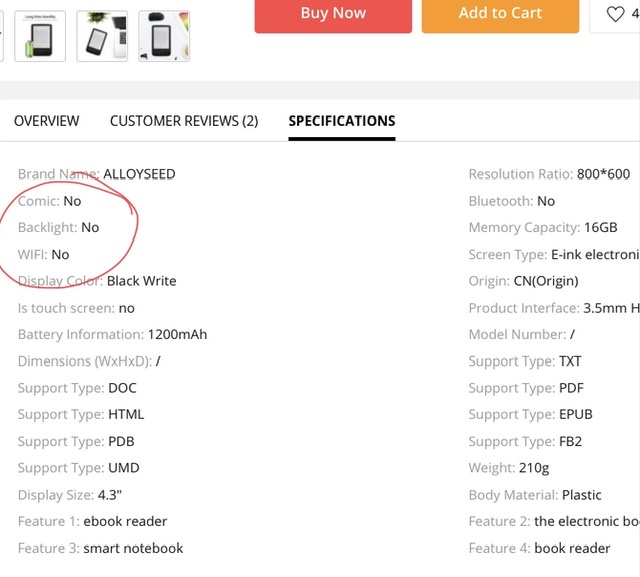Click the WIFI specification row
This screenshot has width=640, height=577.
coord(44,254)
